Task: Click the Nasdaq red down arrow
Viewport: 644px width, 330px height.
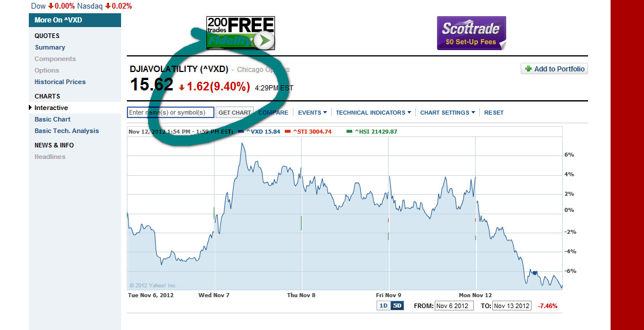Action: pos(108,6)
